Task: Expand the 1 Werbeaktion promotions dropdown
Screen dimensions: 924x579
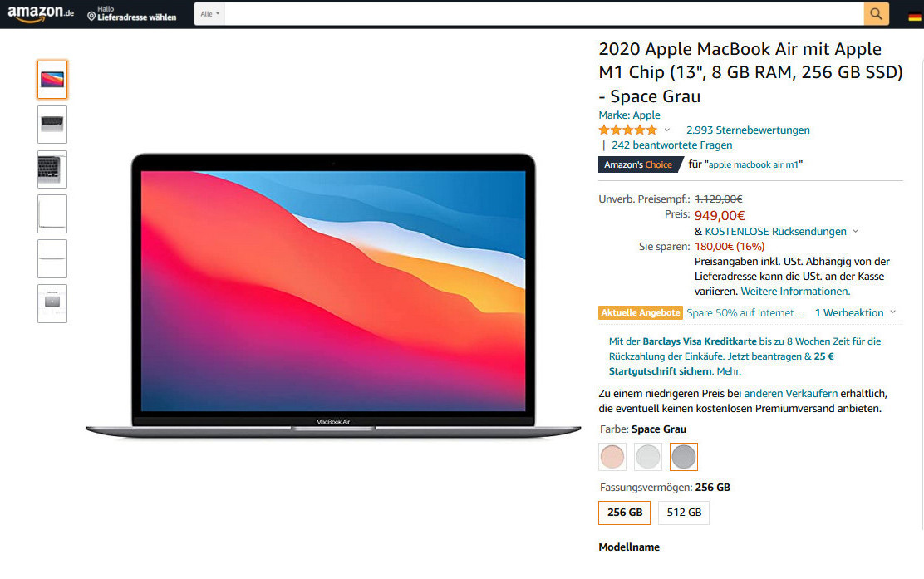Action: tap(855, 313)
